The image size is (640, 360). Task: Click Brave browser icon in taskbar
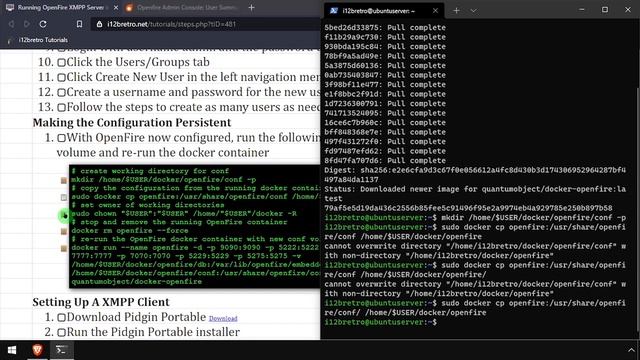(38, 350)
